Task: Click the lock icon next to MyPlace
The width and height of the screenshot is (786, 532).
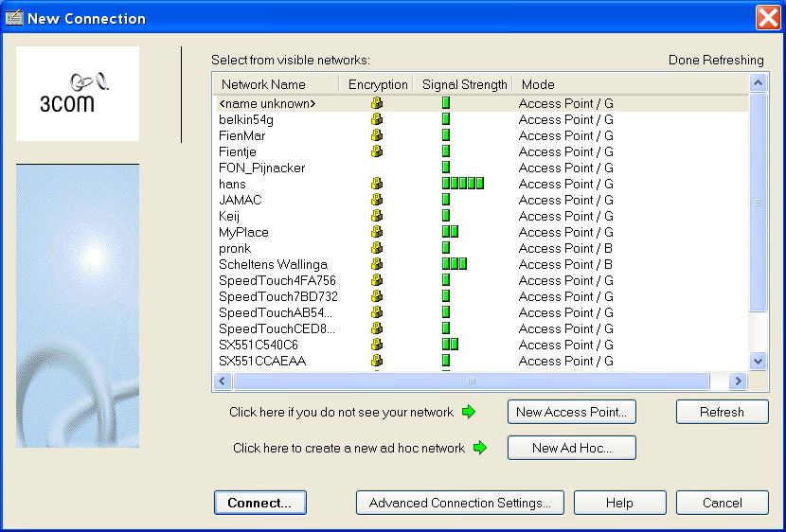Action: tap(377, 232)
